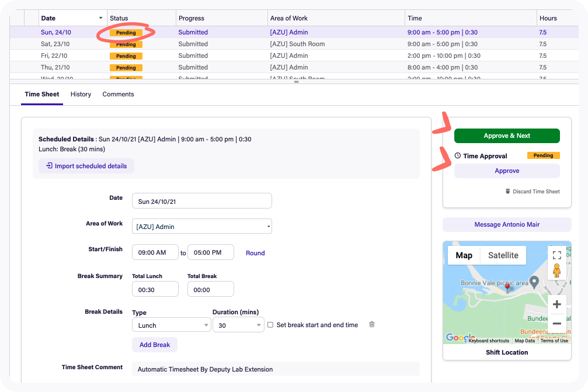
Task: Click Terms of Use on the map
Action: [554, 341]
